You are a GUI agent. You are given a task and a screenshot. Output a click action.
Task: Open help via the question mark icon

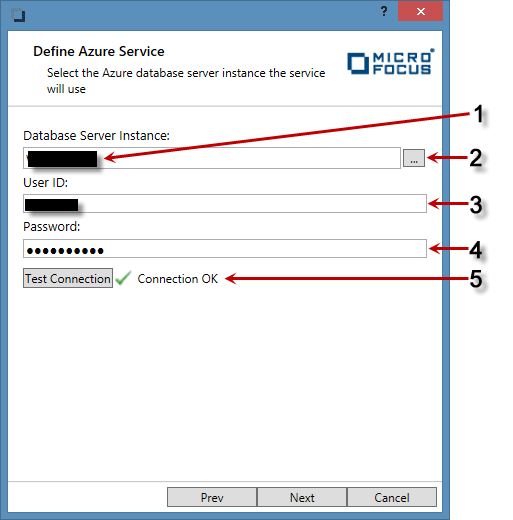click(384, 11)
